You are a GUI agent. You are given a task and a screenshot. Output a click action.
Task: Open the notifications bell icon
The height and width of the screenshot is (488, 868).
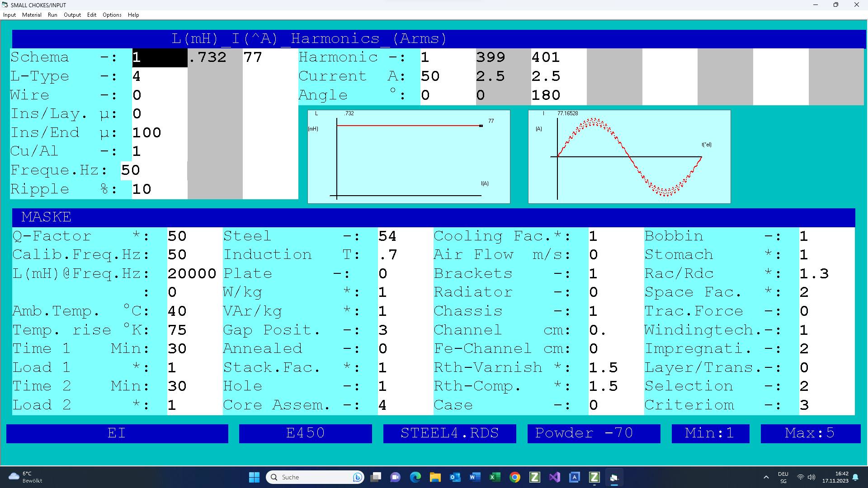tap(855, 477)
